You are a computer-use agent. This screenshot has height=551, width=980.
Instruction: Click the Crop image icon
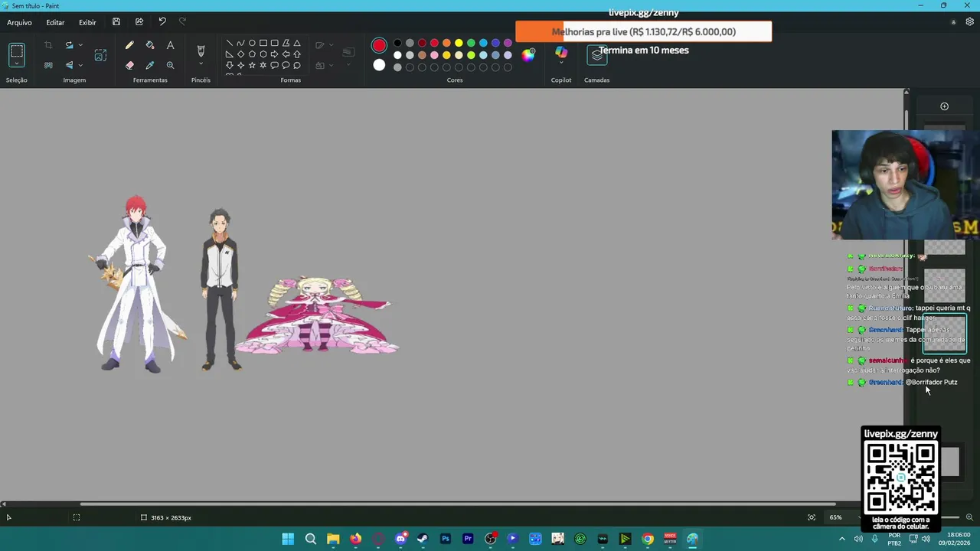[48, 46]
